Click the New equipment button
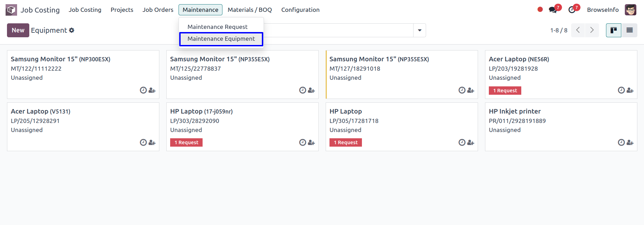The width and height of the screenshot is (644, 225). [x=18, y=30]
